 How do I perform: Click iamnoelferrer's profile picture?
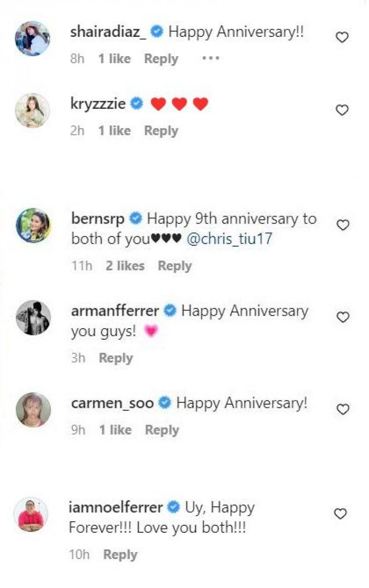(31, 514)
